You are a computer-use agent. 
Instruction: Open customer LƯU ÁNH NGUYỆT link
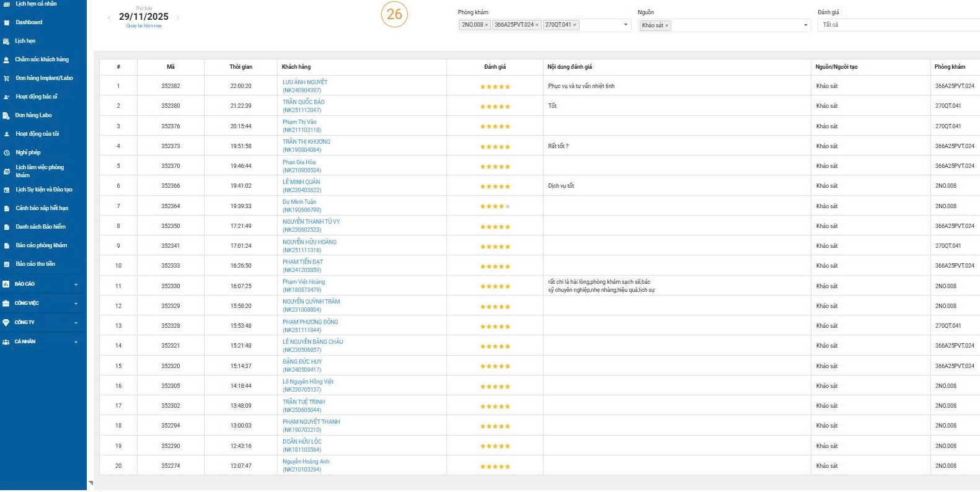[305, 82]
